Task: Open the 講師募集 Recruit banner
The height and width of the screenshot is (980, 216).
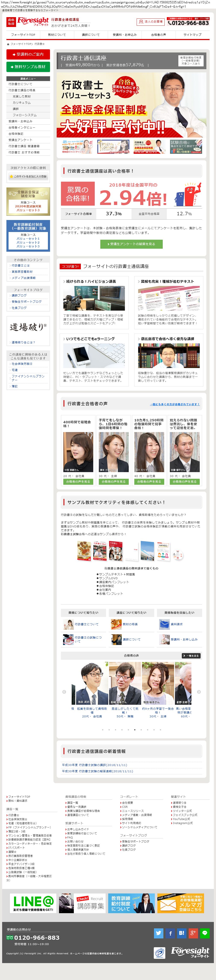Action: [82, 903]
